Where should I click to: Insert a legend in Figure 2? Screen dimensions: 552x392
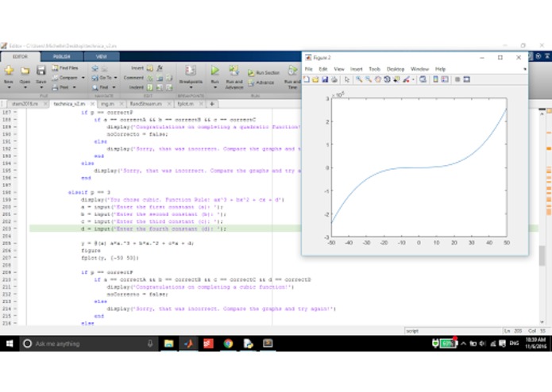[x=445, y=79]
